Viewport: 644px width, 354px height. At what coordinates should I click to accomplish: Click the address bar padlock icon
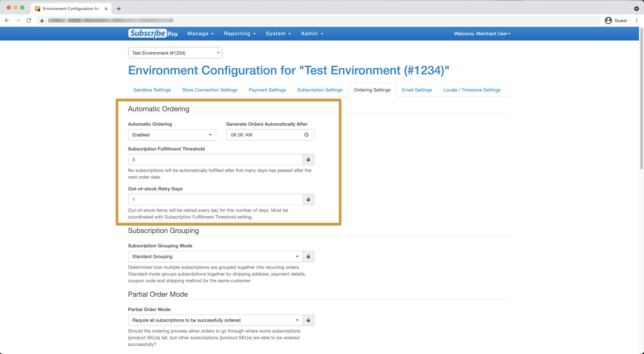tap(42, 20)
